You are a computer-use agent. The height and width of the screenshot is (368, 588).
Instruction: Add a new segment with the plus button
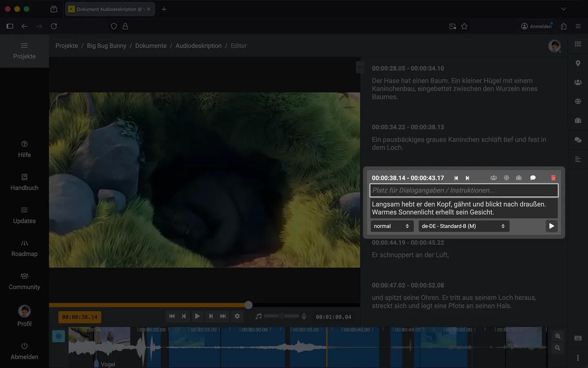tap(59, 336)
